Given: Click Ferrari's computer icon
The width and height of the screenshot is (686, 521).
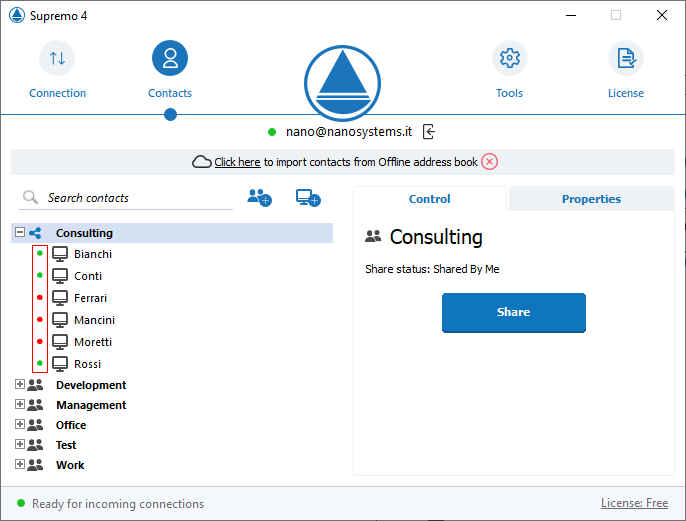Looking at the screenshot, I should 60,298.
